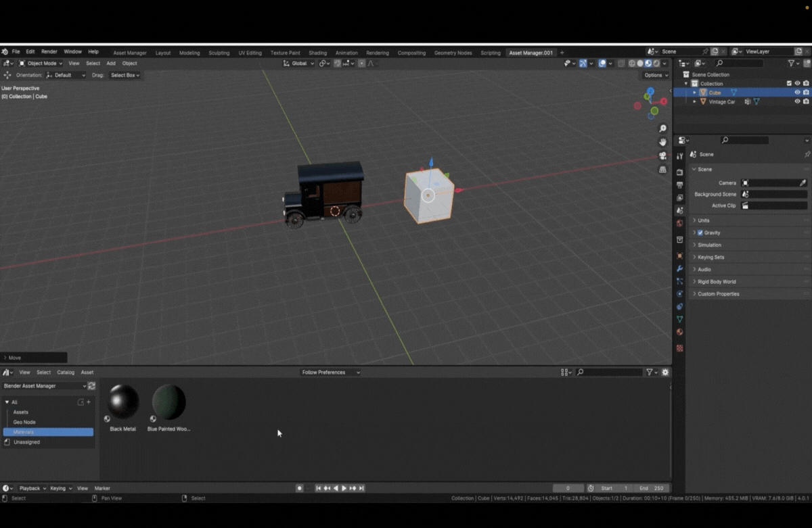Click the zoom magnifier icon in viewport
812x528 pixels.
click(x=662, y=128)
